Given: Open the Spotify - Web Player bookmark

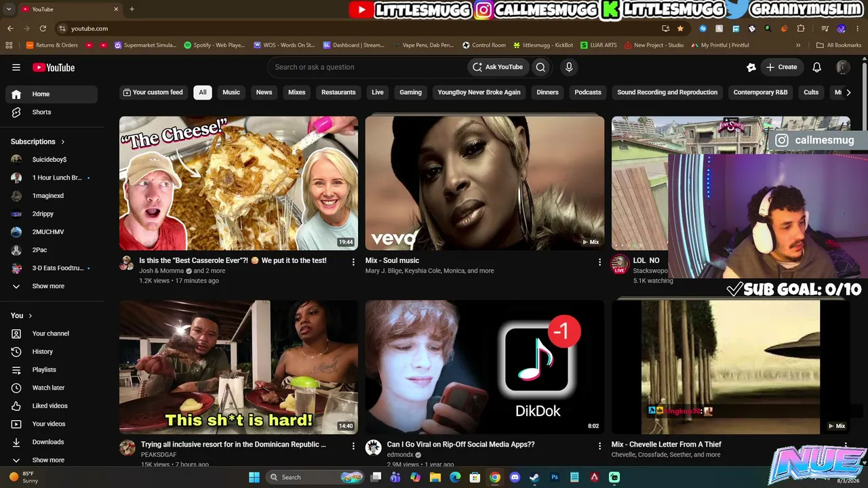Looking at the screenshot, I should click(x=214, y=45).
